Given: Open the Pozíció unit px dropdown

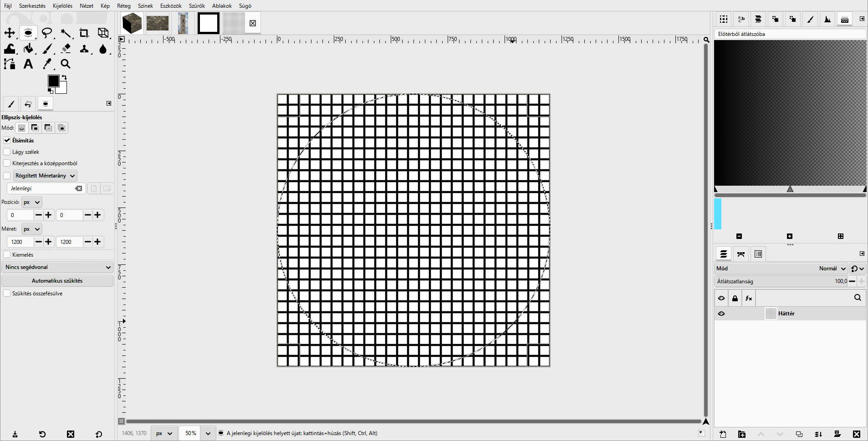Looking at the screenshot, I should point(31,202).
